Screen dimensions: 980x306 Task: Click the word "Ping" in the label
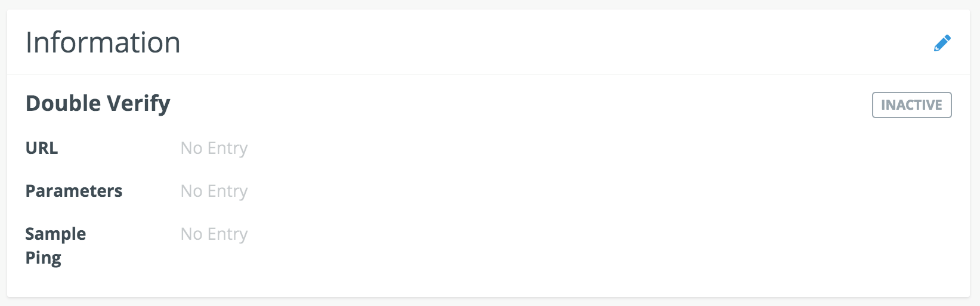43,258
